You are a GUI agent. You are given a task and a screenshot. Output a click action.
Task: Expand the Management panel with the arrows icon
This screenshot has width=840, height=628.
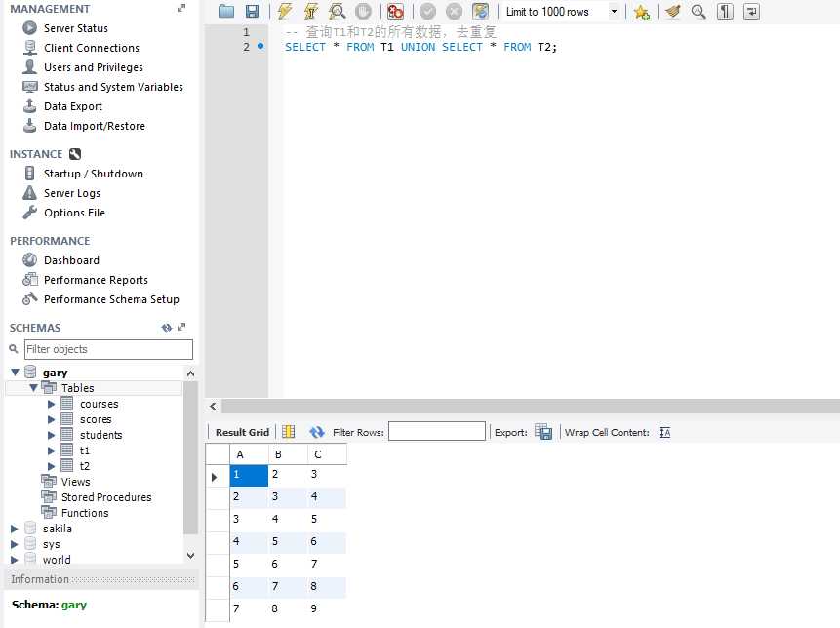click(181, 8)
